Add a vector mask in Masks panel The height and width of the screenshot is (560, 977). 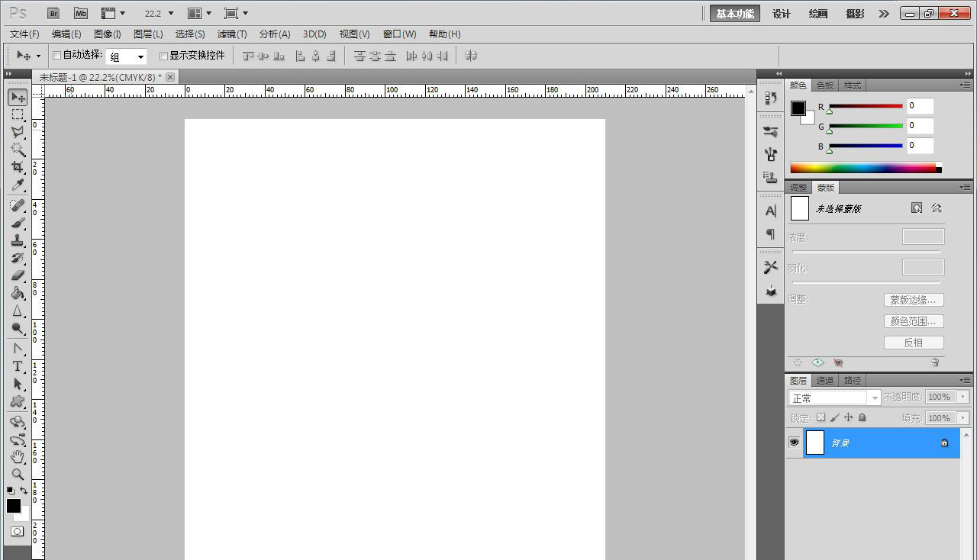coord(937,208)
